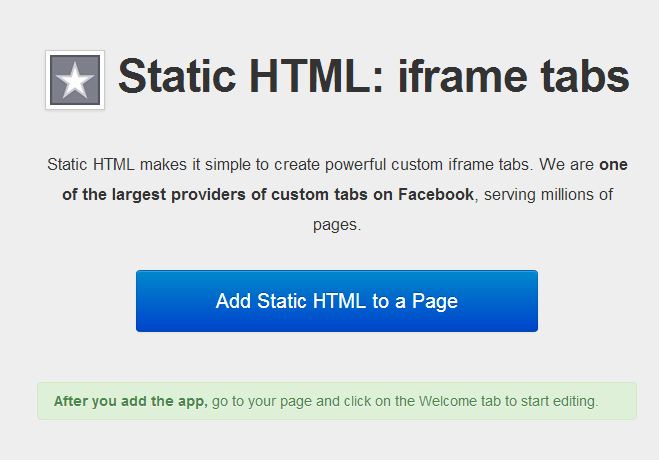Click the word 'iframe' in the title
The image size is (659, 460).
click(x=463, y=76)
